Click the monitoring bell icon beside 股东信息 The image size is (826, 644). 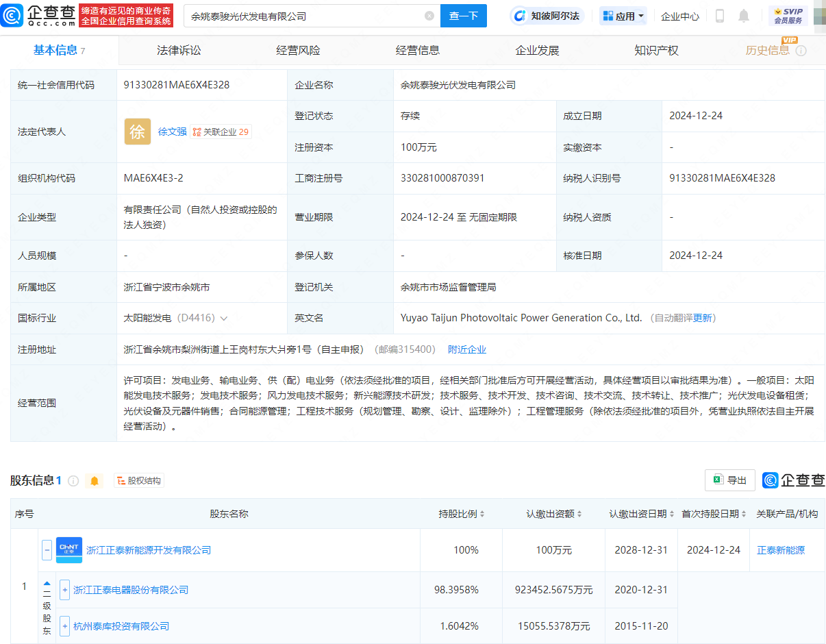coord(94,481)
